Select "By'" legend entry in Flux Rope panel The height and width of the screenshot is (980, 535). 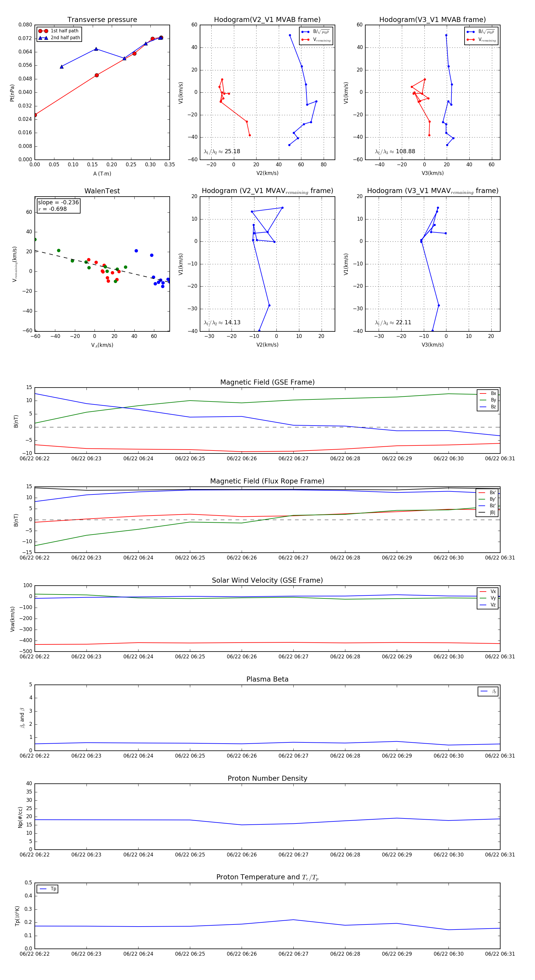pyautogui.click(x=487, y=499)
